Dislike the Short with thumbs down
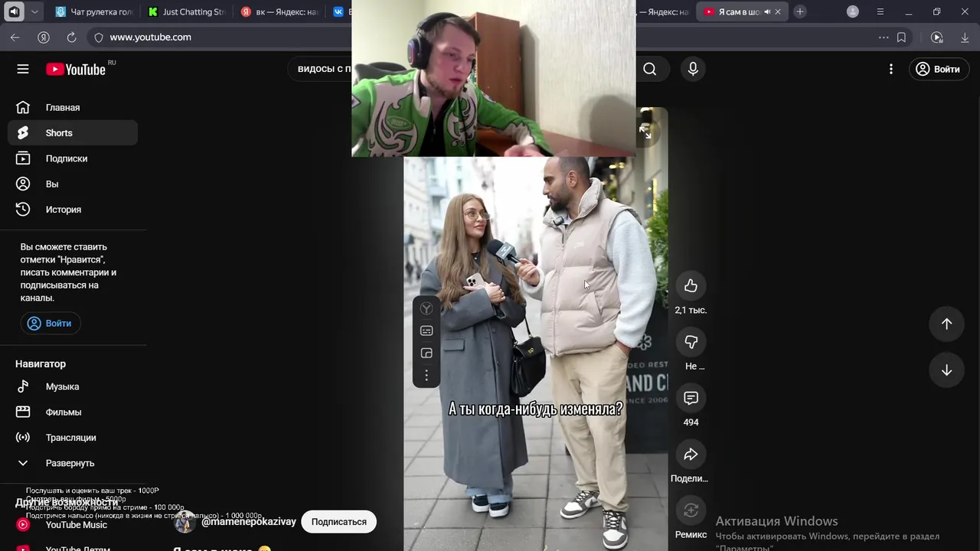Image resolution: width=980 pixels, height=551 pixels. pyautogui.click(x=691, y=342)
